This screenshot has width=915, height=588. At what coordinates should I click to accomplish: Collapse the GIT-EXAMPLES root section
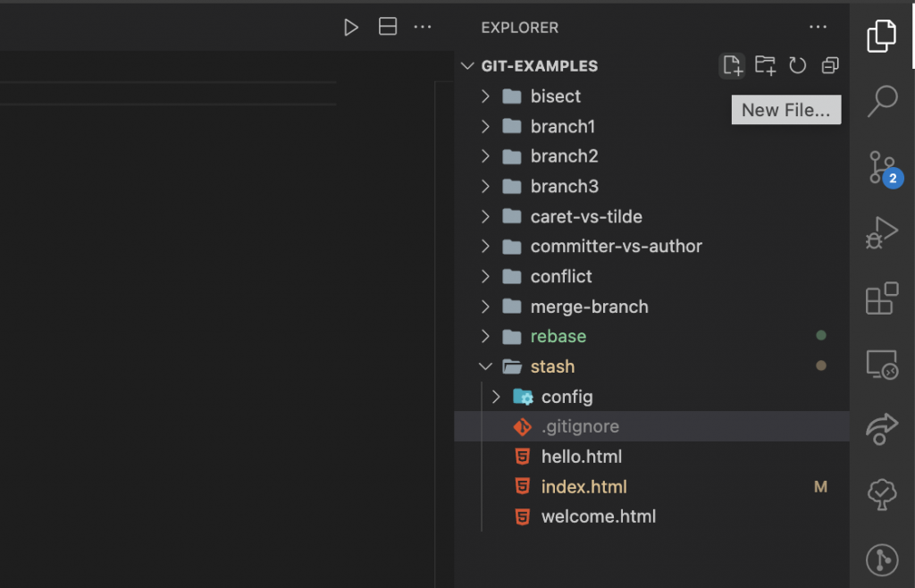tap(466, 66)
